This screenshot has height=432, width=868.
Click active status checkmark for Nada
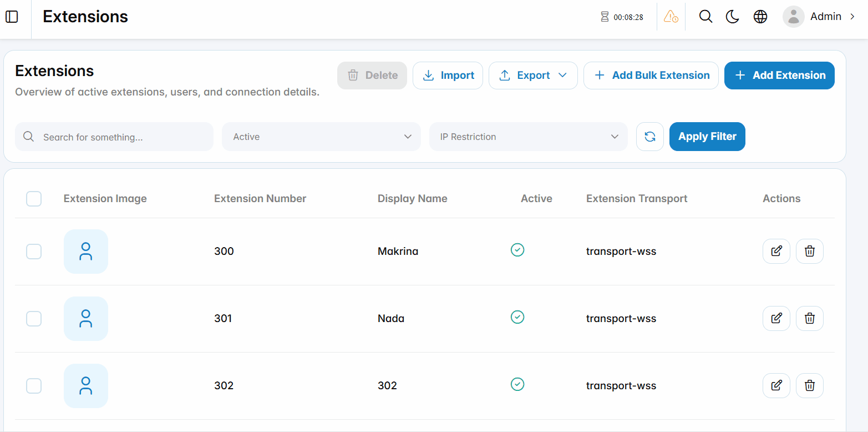pyautogui.click(x=517, y=317)
